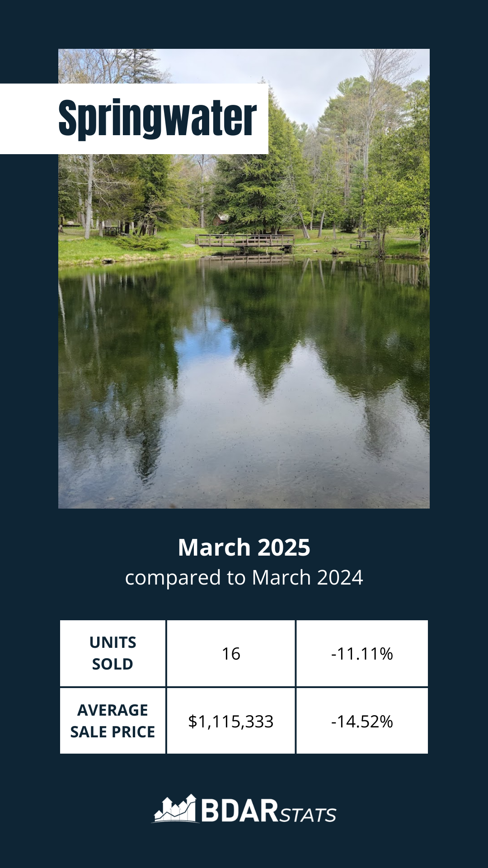Viewport: 488px width, 868px height.
Task: Click the wooden bridge in the photo
Action: tap(244, 241)
